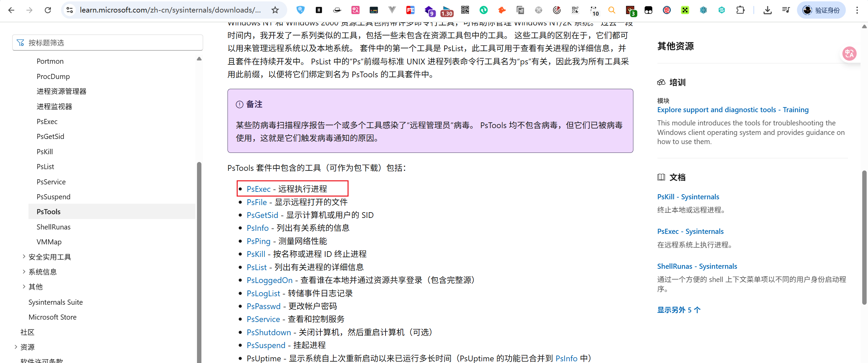Open ShellRunas in the sidebar list
The height and width of the screenshot is (363, 868).
tap(54, 227)
